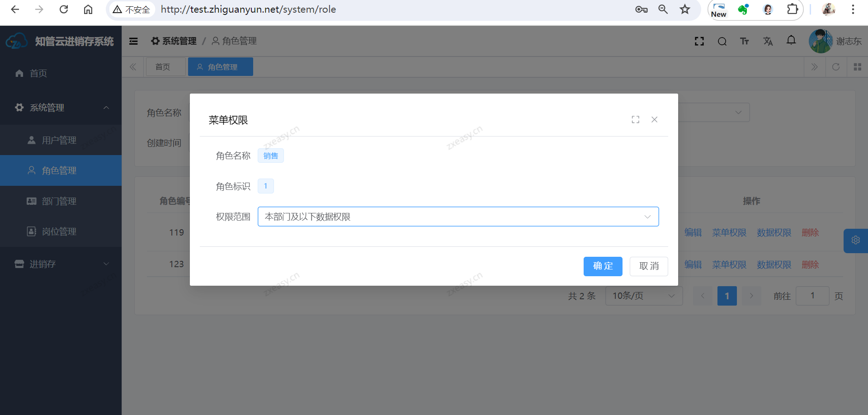Click the 取消 button

tap(648, 266)
